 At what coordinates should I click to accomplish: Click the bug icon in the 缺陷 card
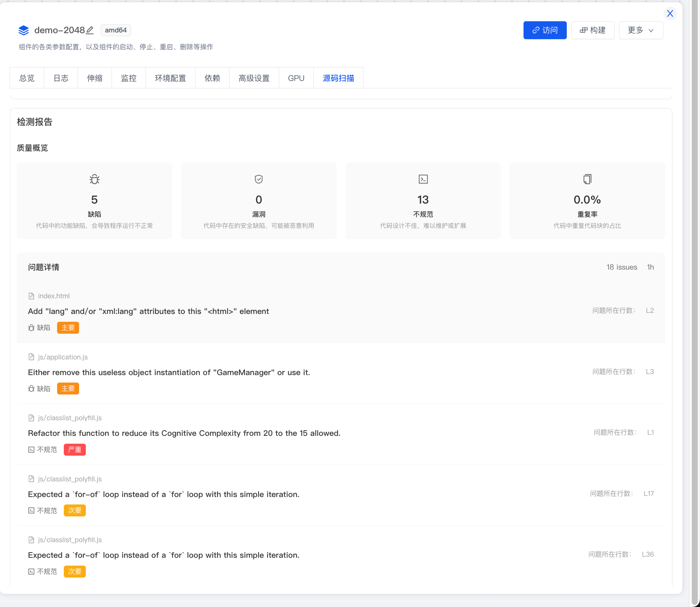pos(94,179)
